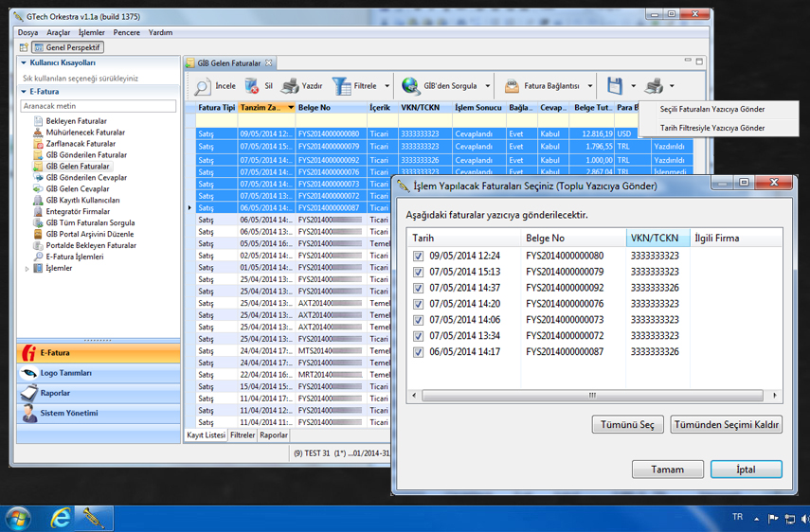
Task: Focus the Aranacak metin search field
Action: tap(99, 106)
